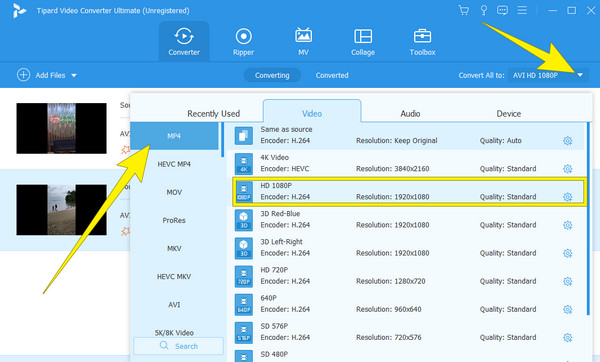Choose the "SD 576P" preset name

(x=274, y=326)
